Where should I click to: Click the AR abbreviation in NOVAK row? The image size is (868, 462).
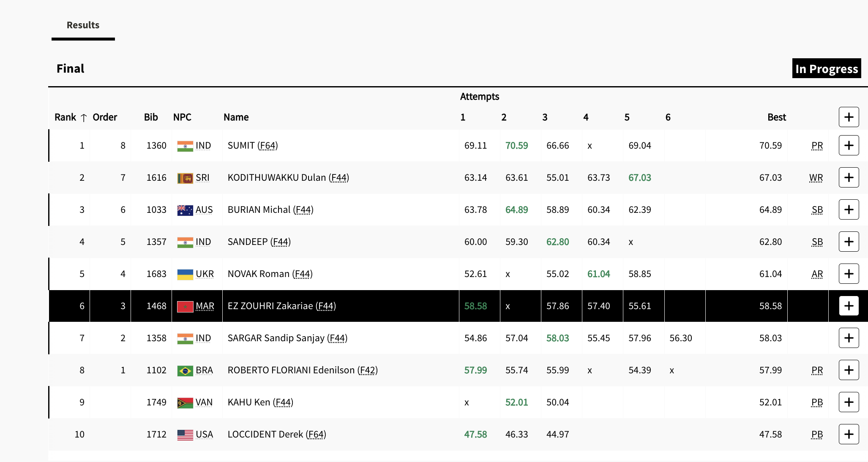[817, 274]
